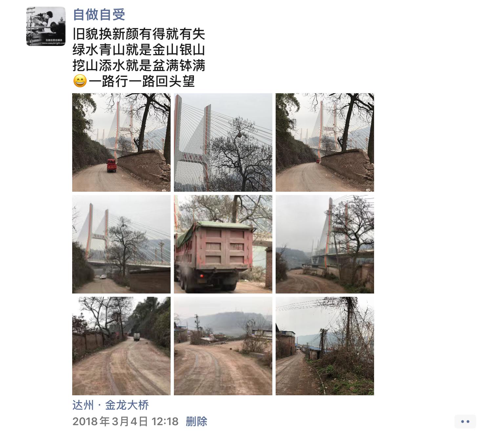Click the timestamp 2018年3月4日 12:18
This screenshot has width=504, height=435.
tap(125, 422)
